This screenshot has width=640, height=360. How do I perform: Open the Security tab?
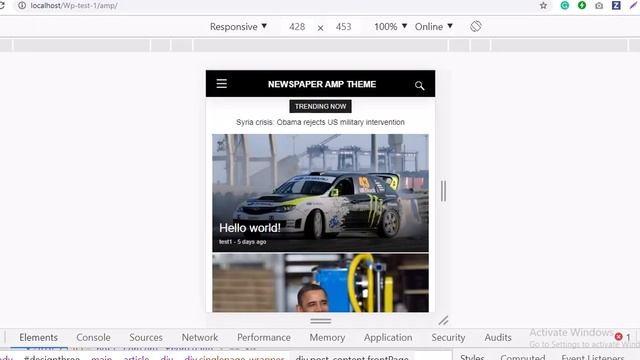(x=449, y=338)
